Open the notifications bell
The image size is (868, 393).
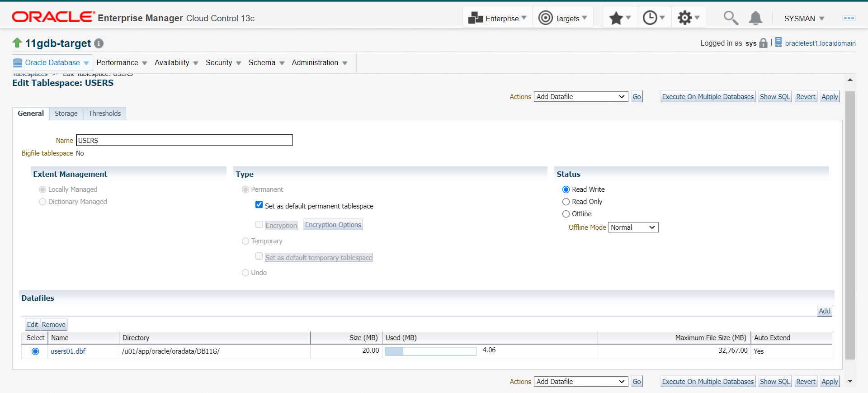pyautogui.click(x=755, y=18)
